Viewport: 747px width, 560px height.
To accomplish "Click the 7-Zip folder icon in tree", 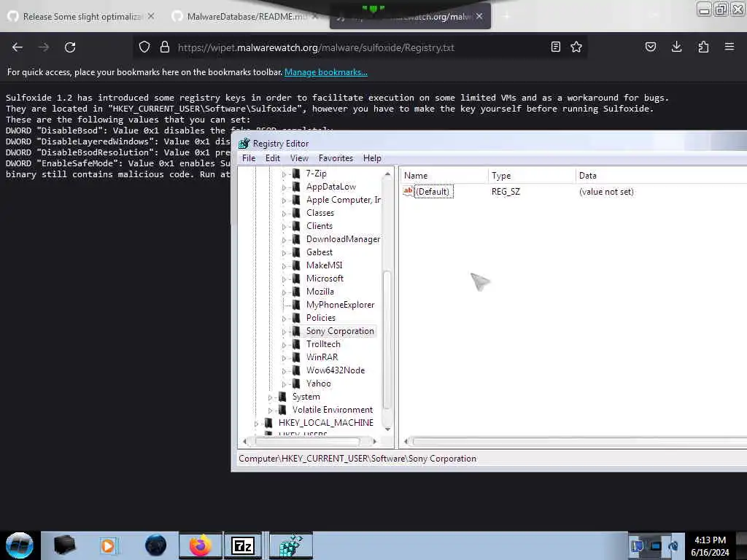I will [296, 174].
